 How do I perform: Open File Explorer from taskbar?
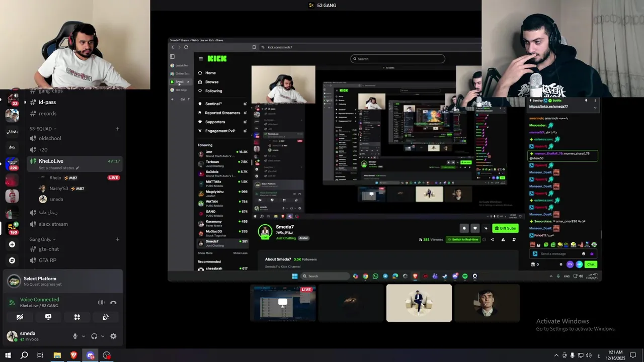pos(57,355)
